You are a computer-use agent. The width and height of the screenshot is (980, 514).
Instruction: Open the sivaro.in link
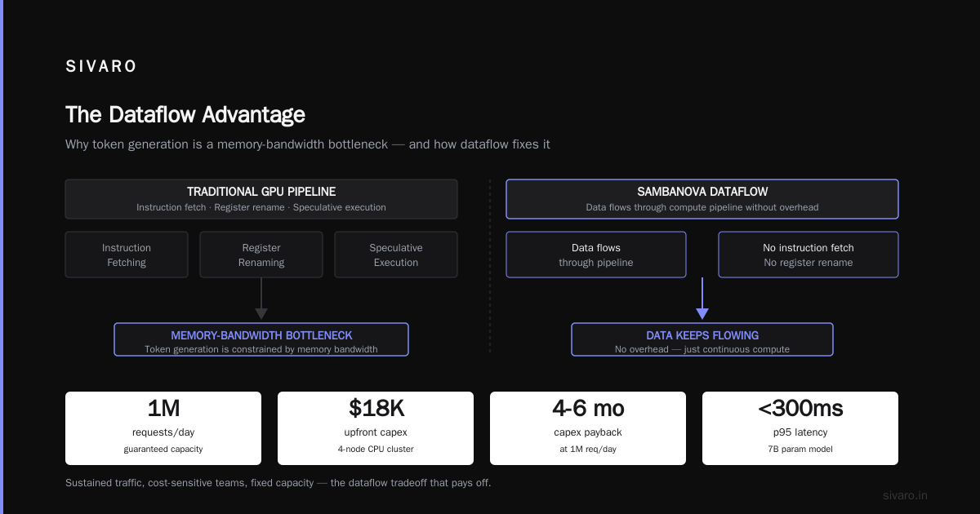pyautogui.click(x=906, y=495)
